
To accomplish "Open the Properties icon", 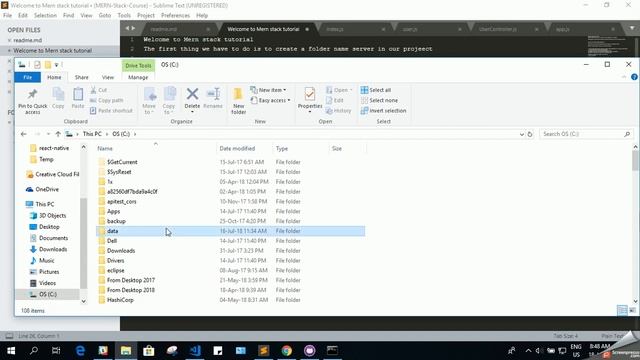I will [x=310, y=94].
